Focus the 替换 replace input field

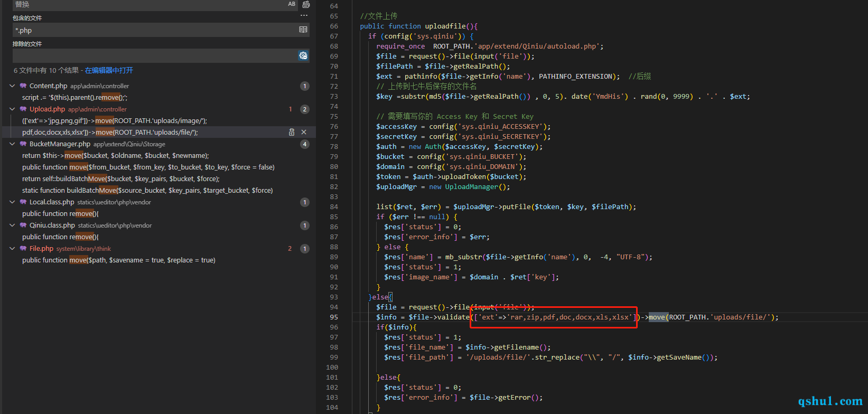coord(149,4)
